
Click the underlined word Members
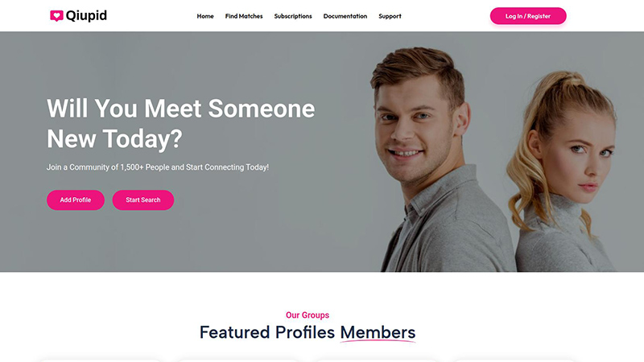pyautogui.click(x=378, y=332)
